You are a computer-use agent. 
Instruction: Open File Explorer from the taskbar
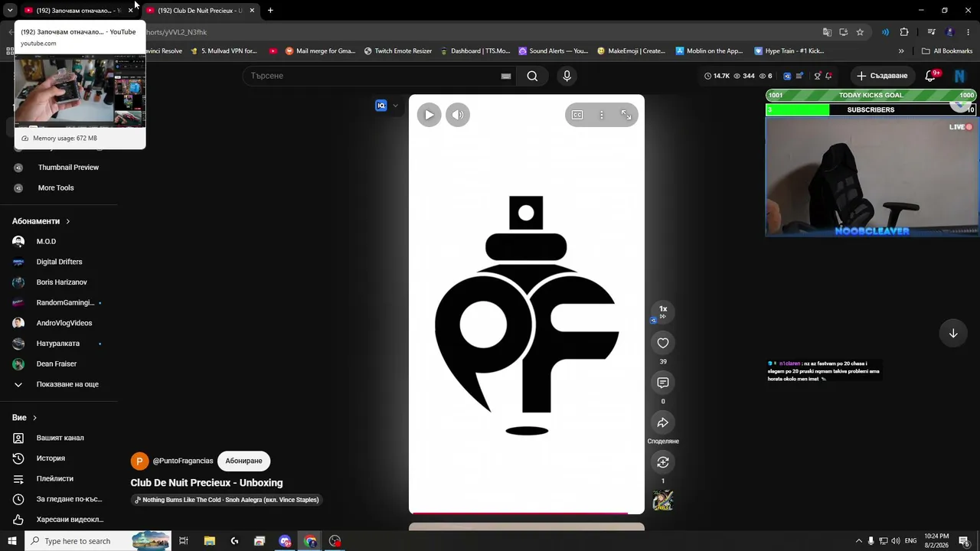[209, 541]
